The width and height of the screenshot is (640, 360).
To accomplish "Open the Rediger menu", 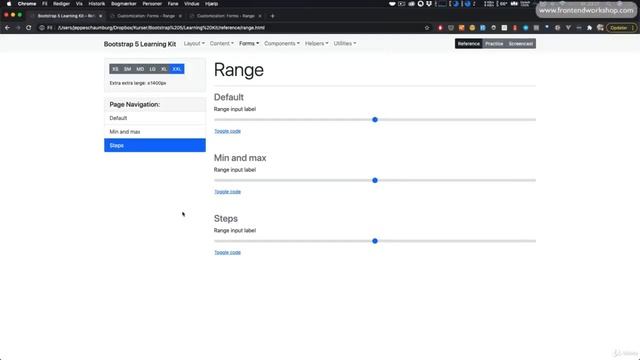I will (x=61, y=4).
